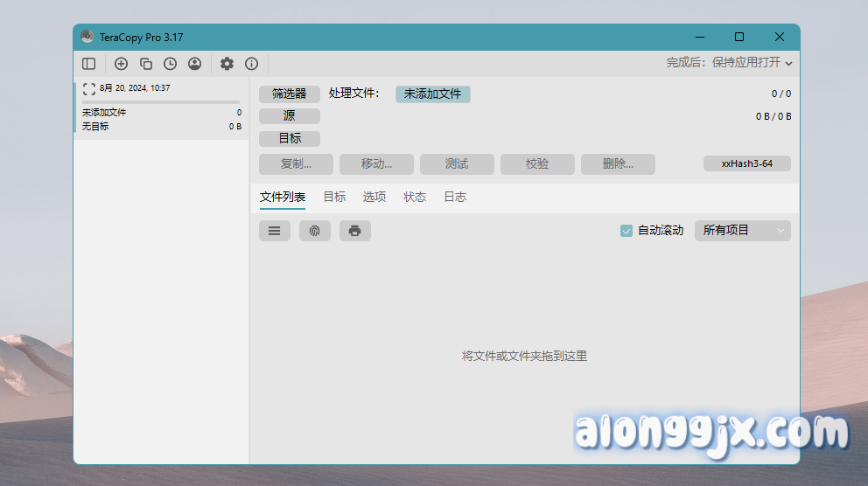
Task: Open the hamburger list menu button
Action: (x=275, y=231)
